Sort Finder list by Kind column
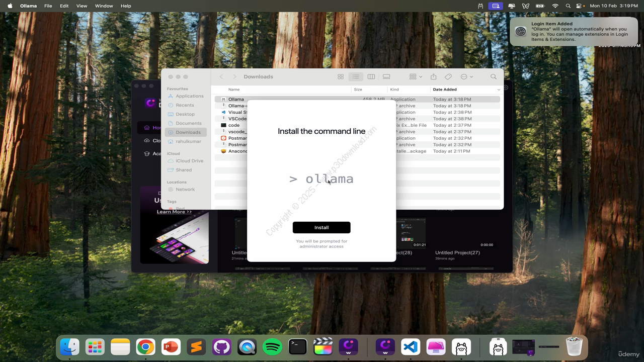This screenshot has height=362, width=644. point(394,89)
